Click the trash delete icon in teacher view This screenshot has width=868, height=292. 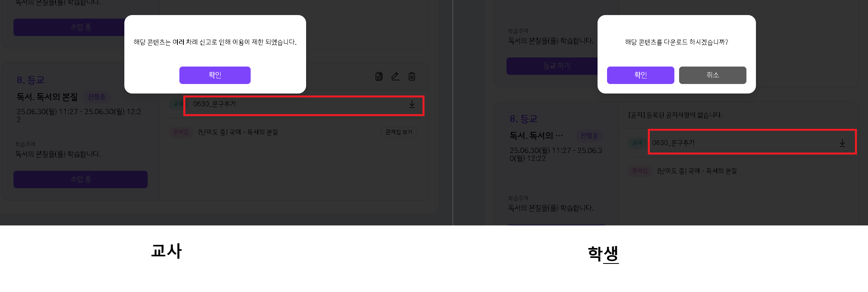pos(412,76)
